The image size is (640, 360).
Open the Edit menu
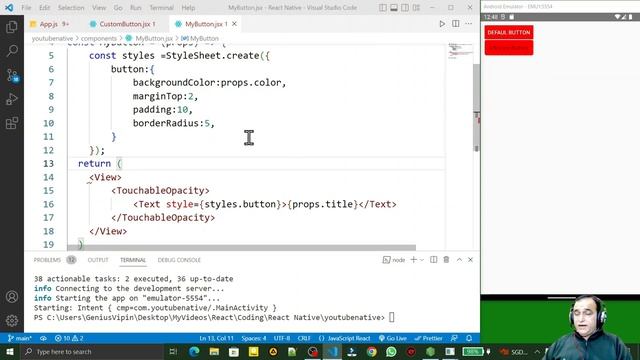(x=44, y=8)
